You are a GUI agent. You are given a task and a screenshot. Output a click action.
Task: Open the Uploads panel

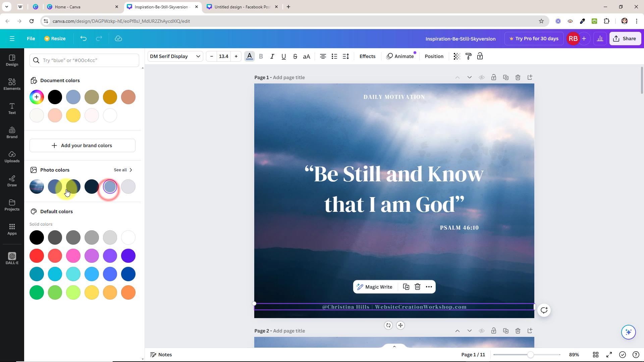coord(12,157)
